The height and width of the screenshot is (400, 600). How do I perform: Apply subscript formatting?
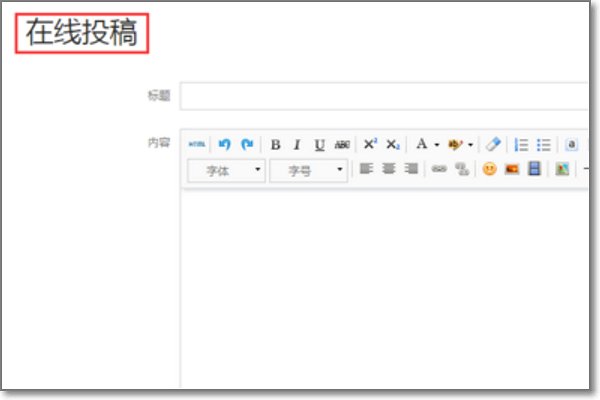(x=393, y=144)
